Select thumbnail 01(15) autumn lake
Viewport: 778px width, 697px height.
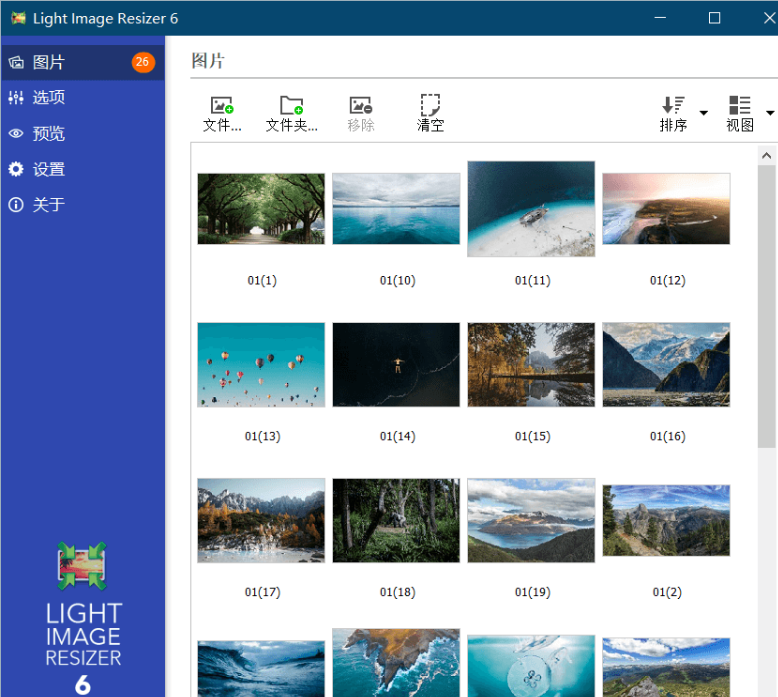pyautogui.click(x=531, y=365)
